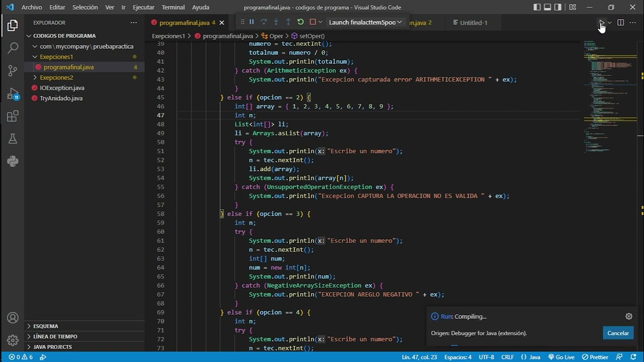The image size is (644, 362).
Task: Open the Ver menu
Action: [110, 7]
